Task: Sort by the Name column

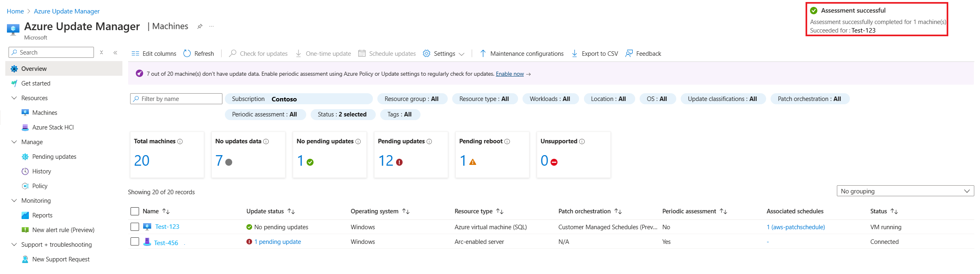Action: 156,211
